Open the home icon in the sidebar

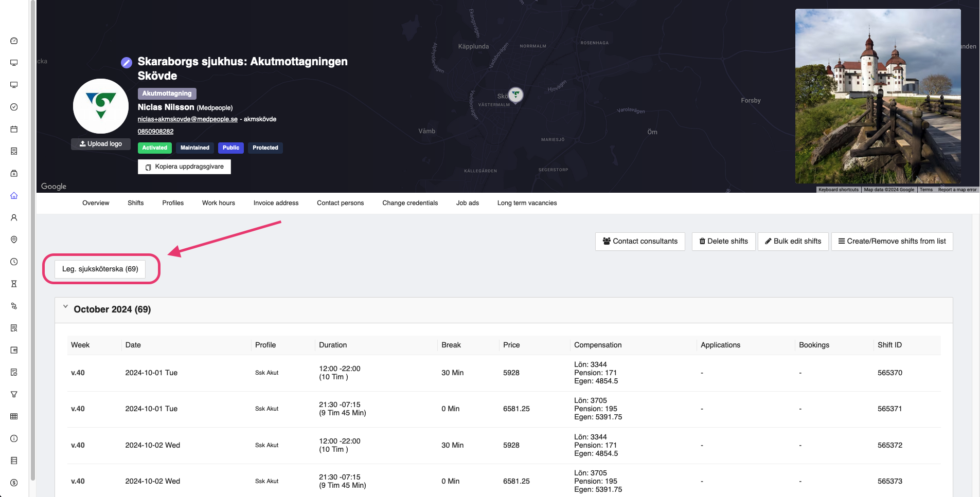click(14, 195)
